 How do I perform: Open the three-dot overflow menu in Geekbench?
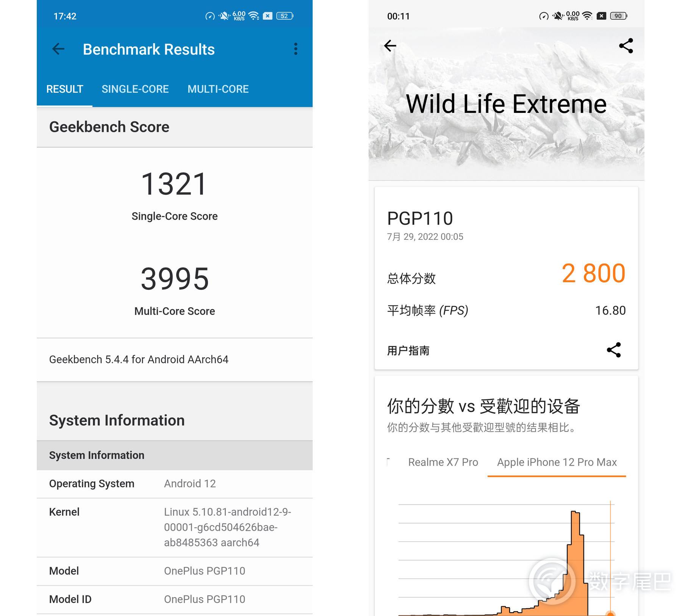pyautogui.click(x=296, y=49)
